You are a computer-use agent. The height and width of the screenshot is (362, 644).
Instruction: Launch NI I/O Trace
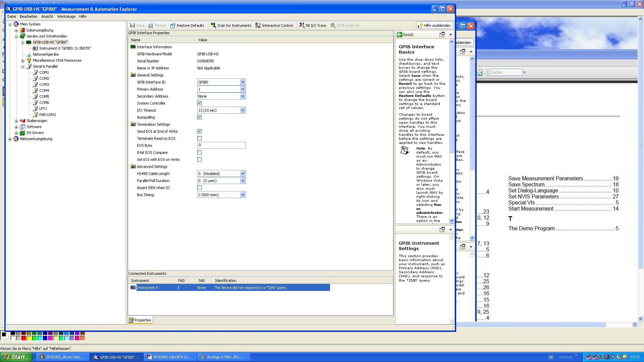tap(313, 25)
